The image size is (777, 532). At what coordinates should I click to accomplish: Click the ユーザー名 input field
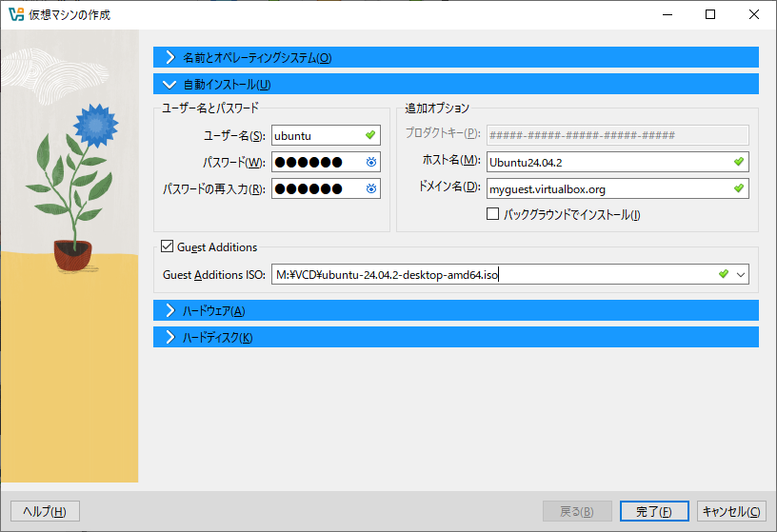pyautogui.click(x=326, y=135)
